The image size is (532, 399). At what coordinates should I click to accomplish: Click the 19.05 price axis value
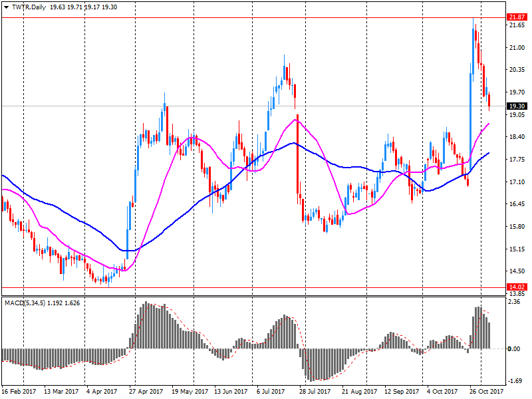pyautogui.click(x=517, y=114)
